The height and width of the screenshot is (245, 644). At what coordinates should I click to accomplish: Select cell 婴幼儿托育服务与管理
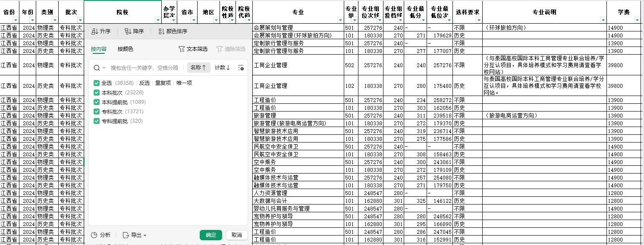pos(298,208)
